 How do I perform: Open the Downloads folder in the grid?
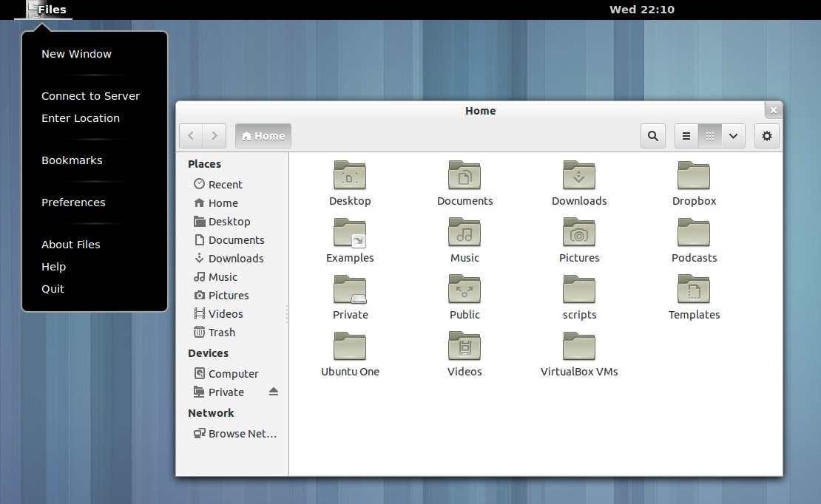[x=579, y=176]
